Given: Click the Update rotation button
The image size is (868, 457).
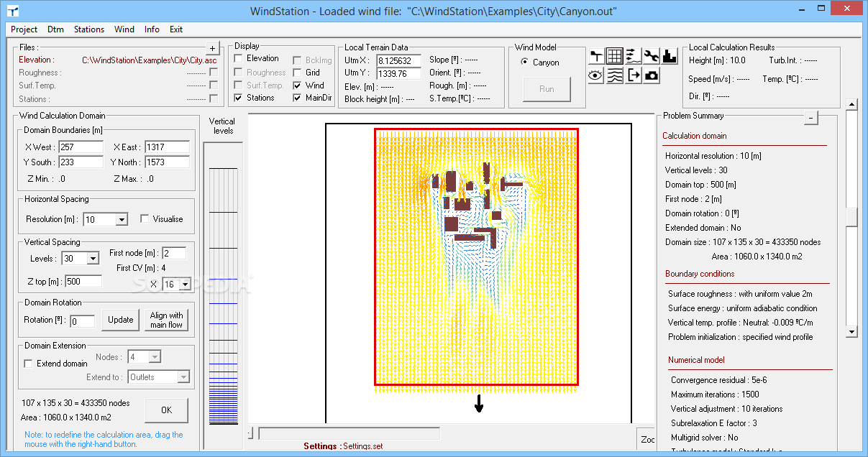Looking at the screenshot, I should coord(120,320).
